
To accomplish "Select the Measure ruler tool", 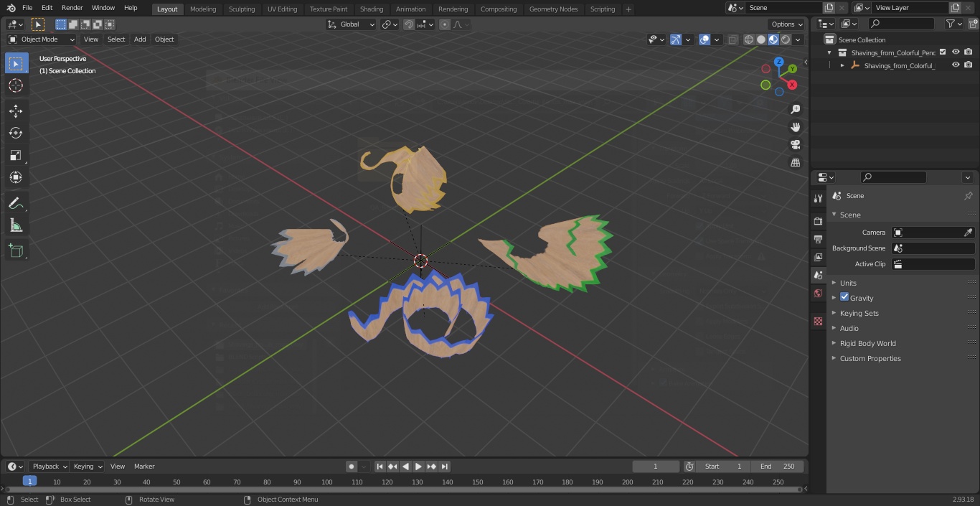I will (x=16, y=225).
